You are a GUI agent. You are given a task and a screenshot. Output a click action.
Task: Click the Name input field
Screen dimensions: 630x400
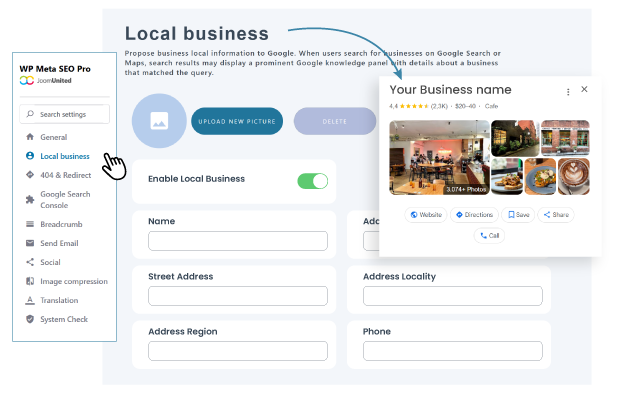[238, 241]
